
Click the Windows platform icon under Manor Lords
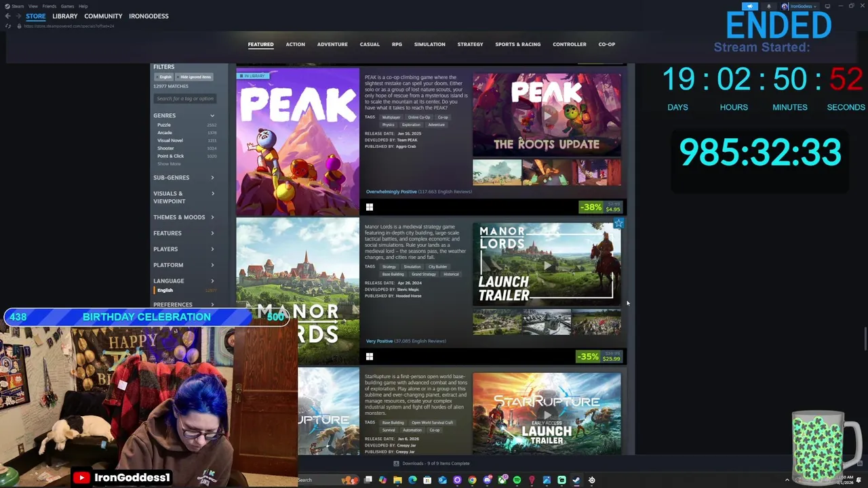(370, 357)
